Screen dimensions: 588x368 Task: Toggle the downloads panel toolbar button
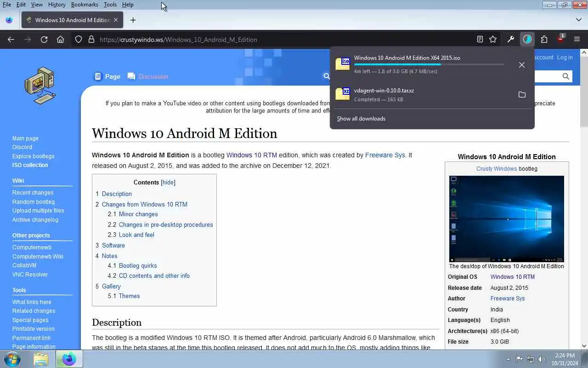point(527,40)
